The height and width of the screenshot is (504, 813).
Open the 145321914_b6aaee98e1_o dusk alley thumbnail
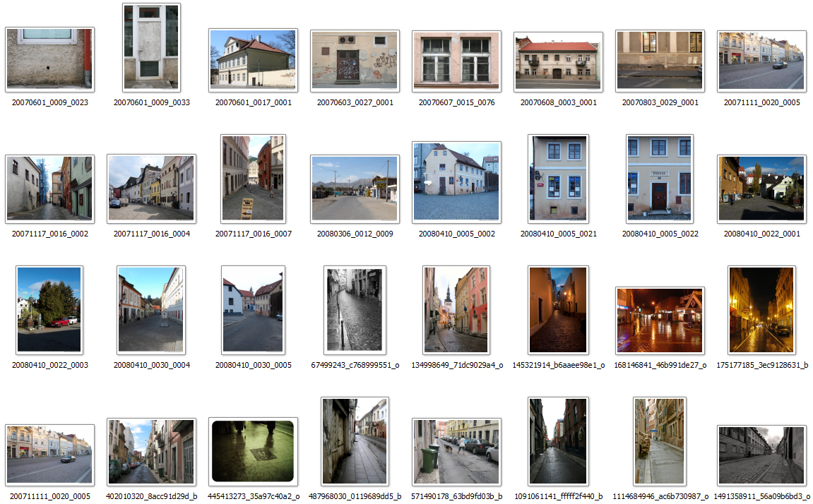click(x=558, y=310)
